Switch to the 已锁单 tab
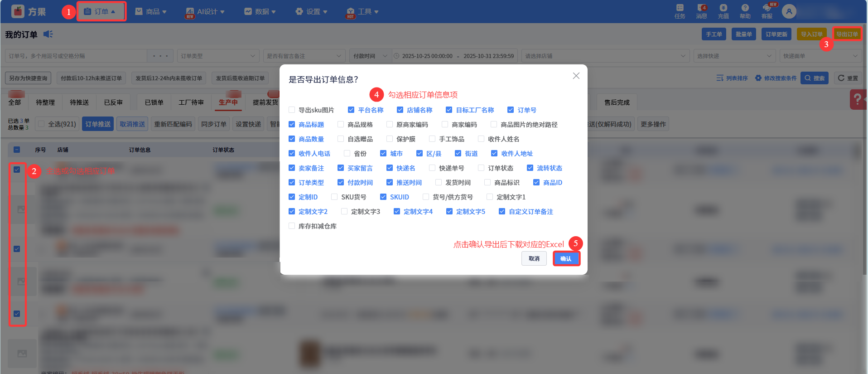Viewport: 868px width, 374px height. 154,102
